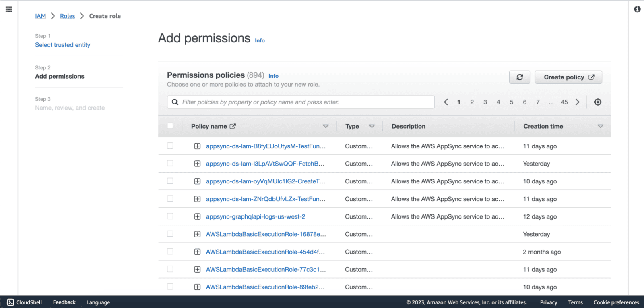Click the Create policy button
Viewport: 644px width, 308px height.
[x=568, y=77]
